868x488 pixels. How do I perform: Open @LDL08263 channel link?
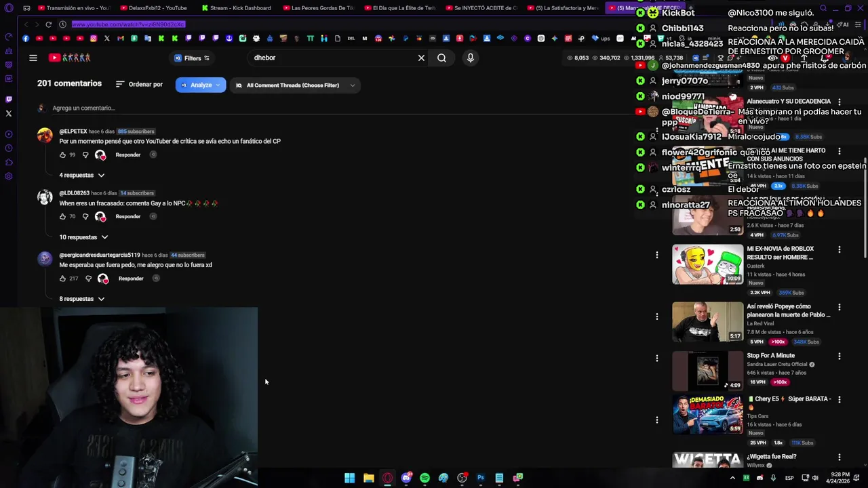click(75, 193)
